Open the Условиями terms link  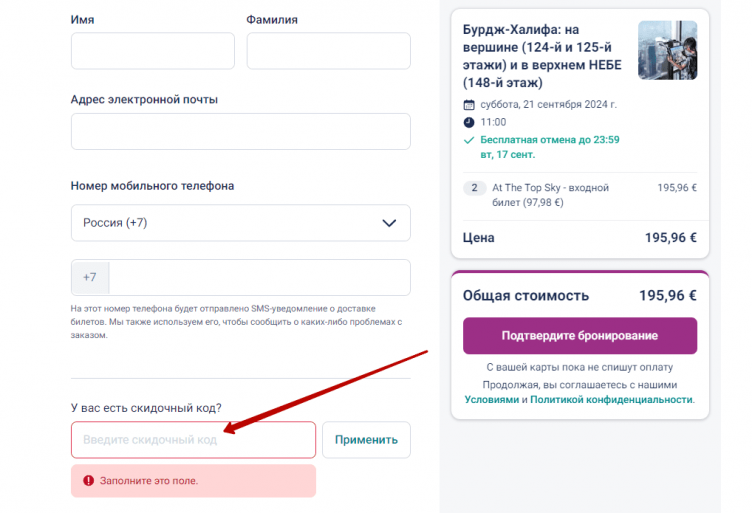click(x=492, y=399)
